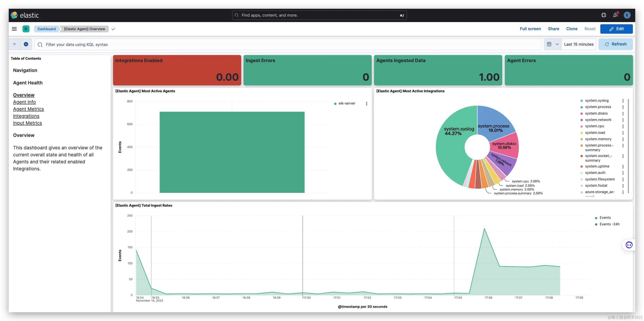This screenshot has height=321, width=644.
Task: Click the Reset option
Action: pos(590,29)
